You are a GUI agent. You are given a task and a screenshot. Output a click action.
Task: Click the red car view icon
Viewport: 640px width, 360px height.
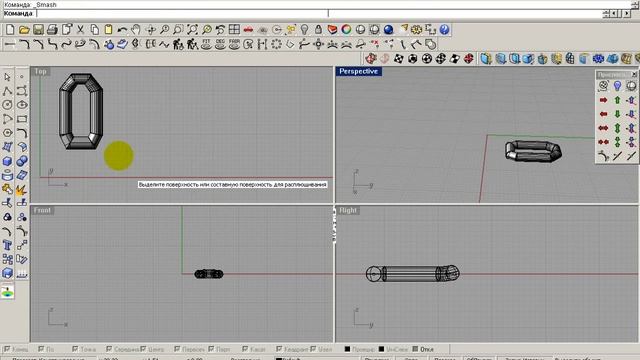pyautogui.click(x=248, y=29)
